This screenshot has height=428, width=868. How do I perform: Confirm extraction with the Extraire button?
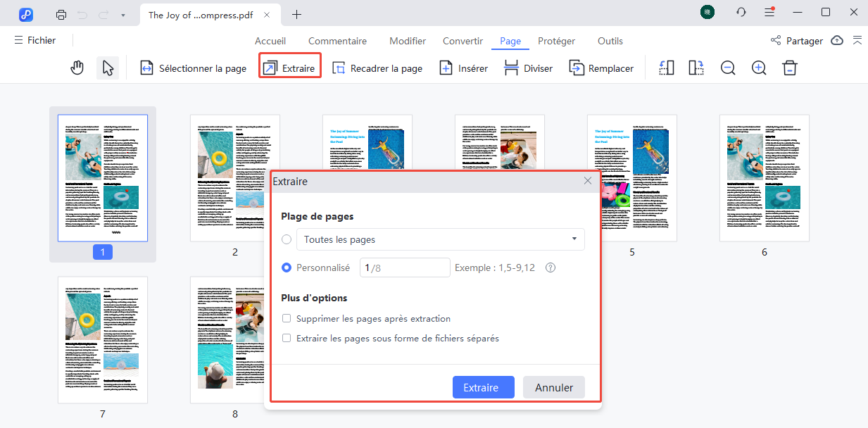click(x=483, y=387)
